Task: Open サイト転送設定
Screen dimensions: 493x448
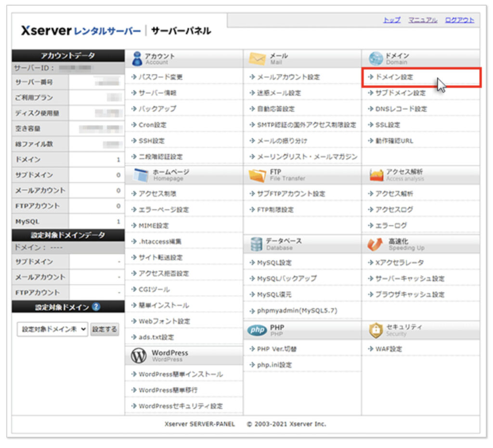Action: [x=161, y=258]
